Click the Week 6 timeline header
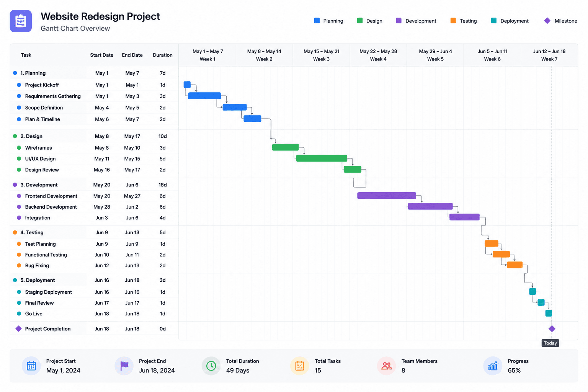This screenshot has width=588, height=392. click(492, 55)
